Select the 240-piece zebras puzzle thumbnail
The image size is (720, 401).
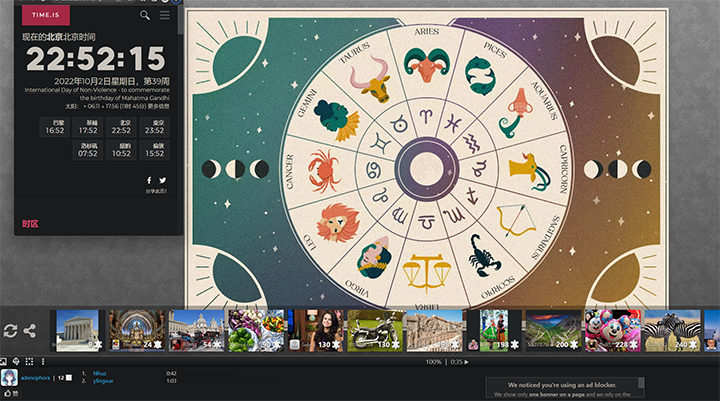click(x=672, y=331)
